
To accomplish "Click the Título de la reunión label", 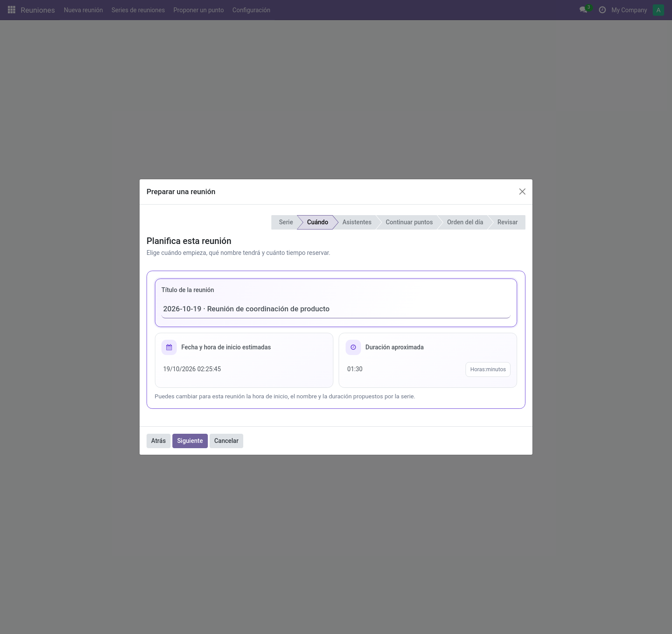I will [x=188, y=290].
